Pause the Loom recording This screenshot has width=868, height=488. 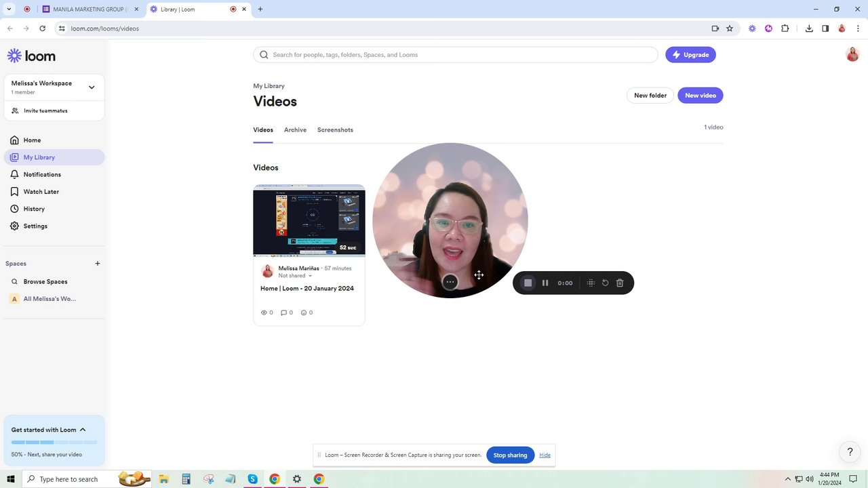coord(545,283)
